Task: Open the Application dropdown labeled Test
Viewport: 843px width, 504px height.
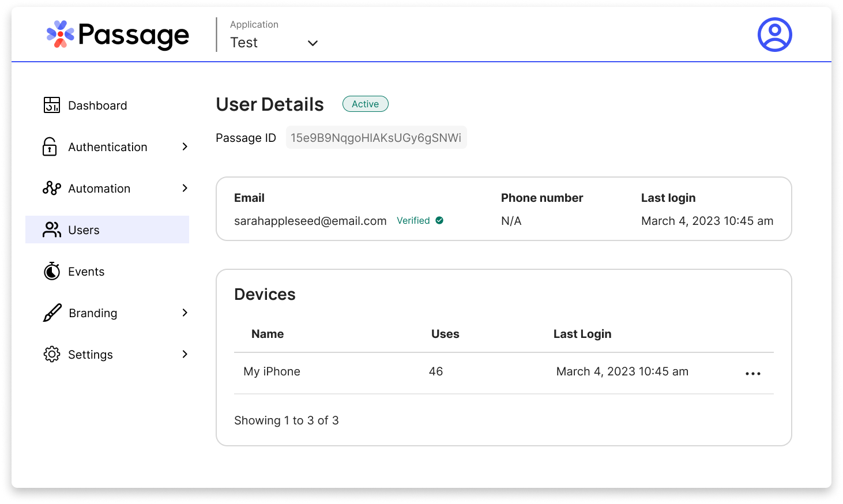Action: [x=275, y=42]
